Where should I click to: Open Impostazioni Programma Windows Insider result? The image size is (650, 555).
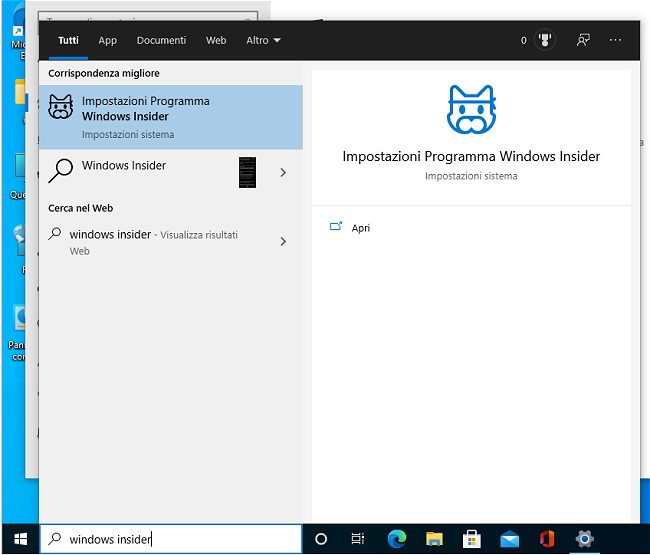(171, 117)
